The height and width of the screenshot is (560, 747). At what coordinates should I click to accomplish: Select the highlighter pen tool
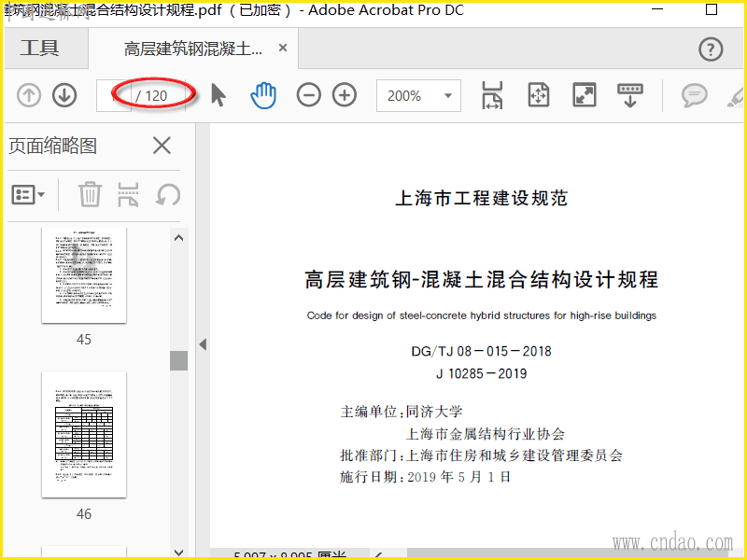coord(736,97)
